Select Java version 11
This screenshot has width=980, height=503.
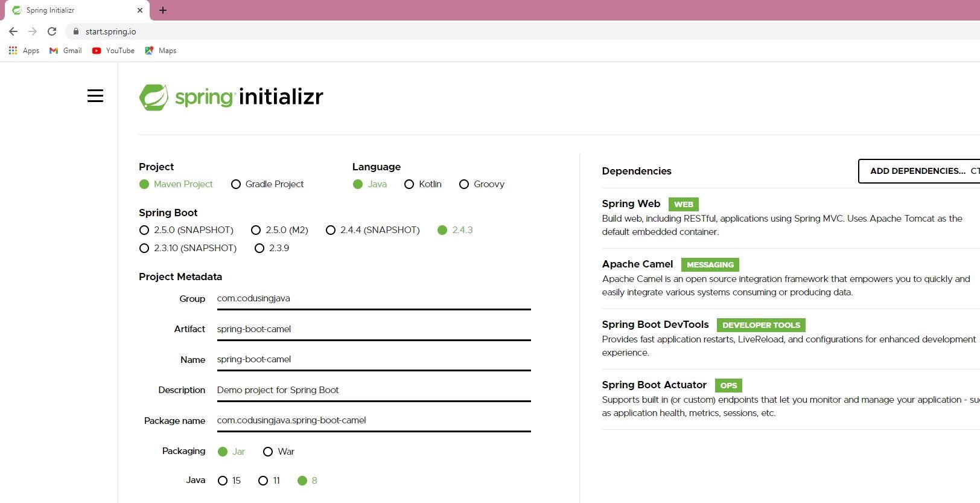coord(269,481)
